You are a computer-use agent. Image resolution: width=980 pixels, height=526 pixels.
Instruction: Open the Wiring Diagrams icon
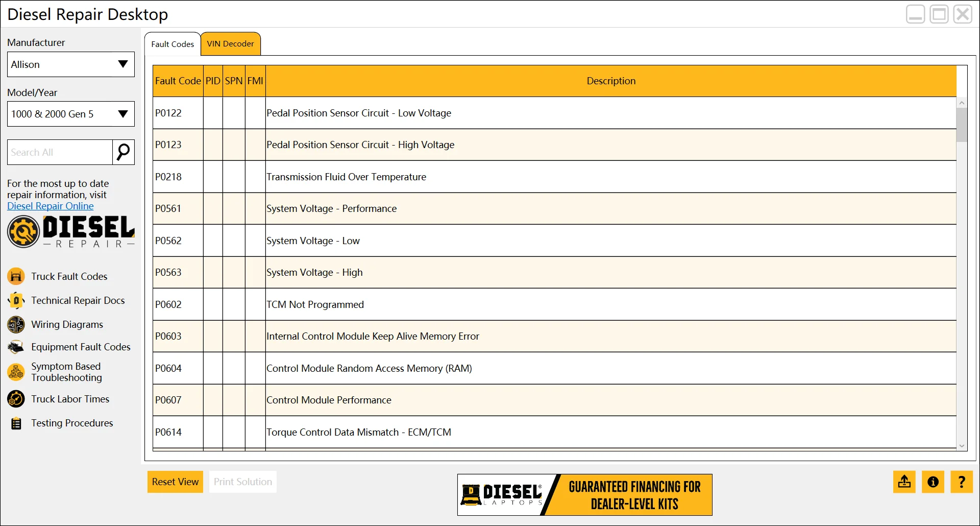pyautogui.click(x=16, y=324)
